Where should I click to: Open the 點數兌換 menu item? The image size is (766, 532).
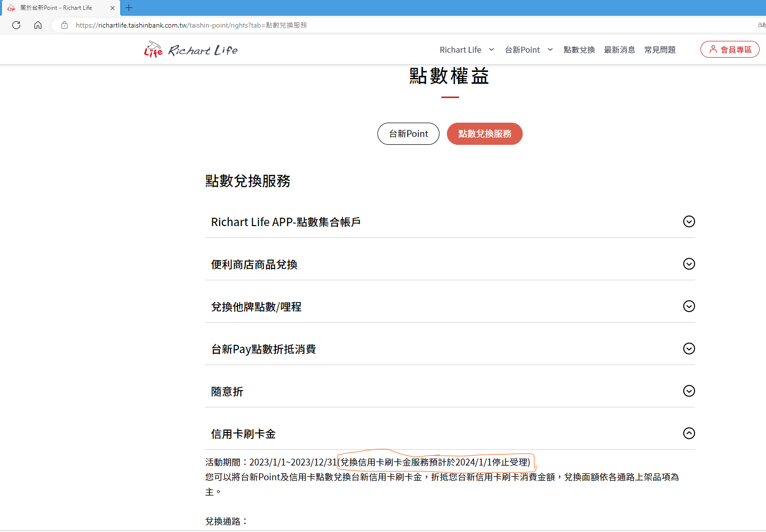click(x=579, y=50)
